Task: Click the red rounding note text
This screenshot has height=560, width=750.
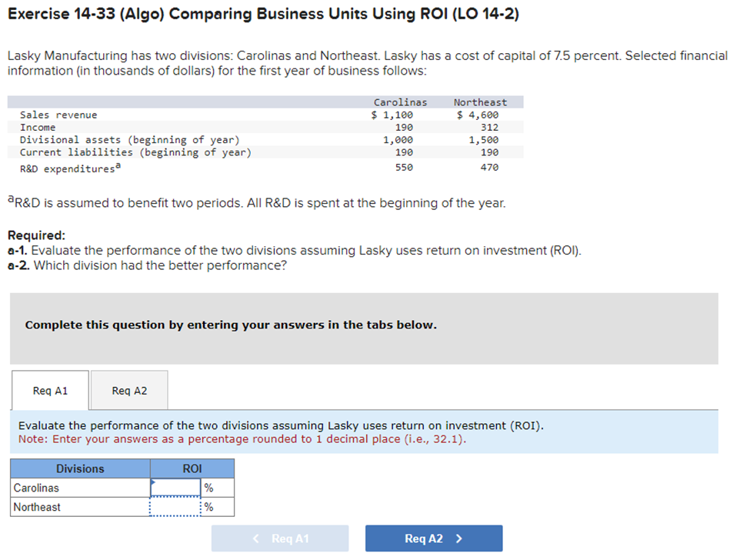Action: click(x=254, y=438)
